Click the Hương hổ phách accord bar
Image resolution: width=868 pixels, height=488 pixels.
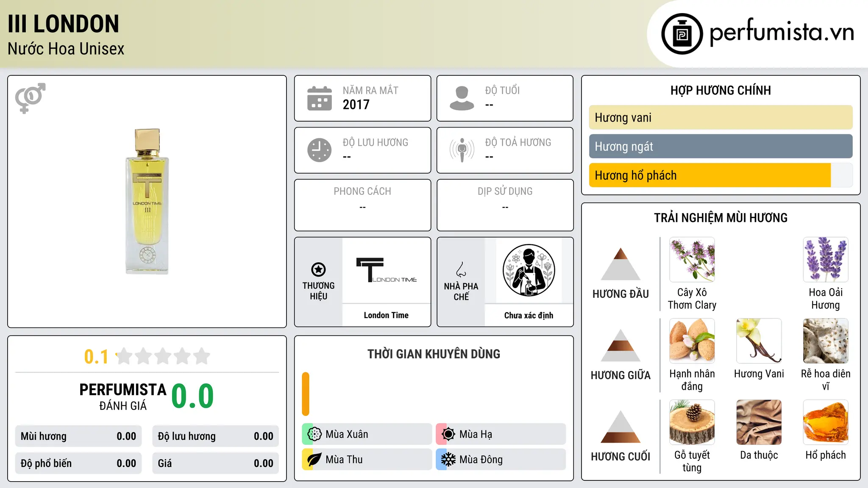tap(721, 175)
